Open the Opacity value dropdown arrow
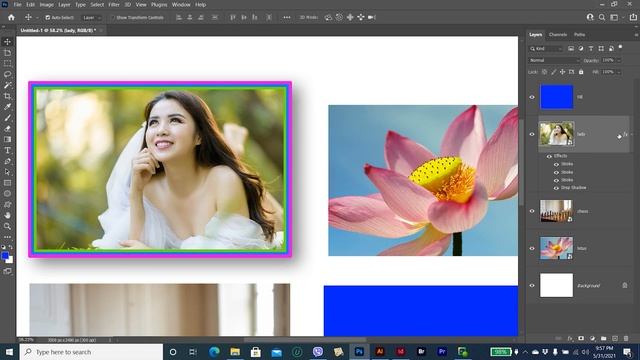640x360 pixels. 619,60
